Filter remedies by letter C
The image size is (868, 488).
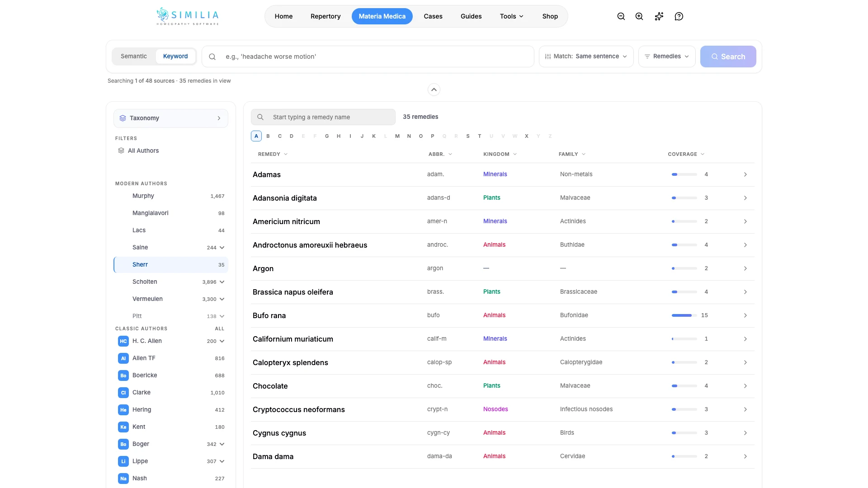tap(280, 136)
